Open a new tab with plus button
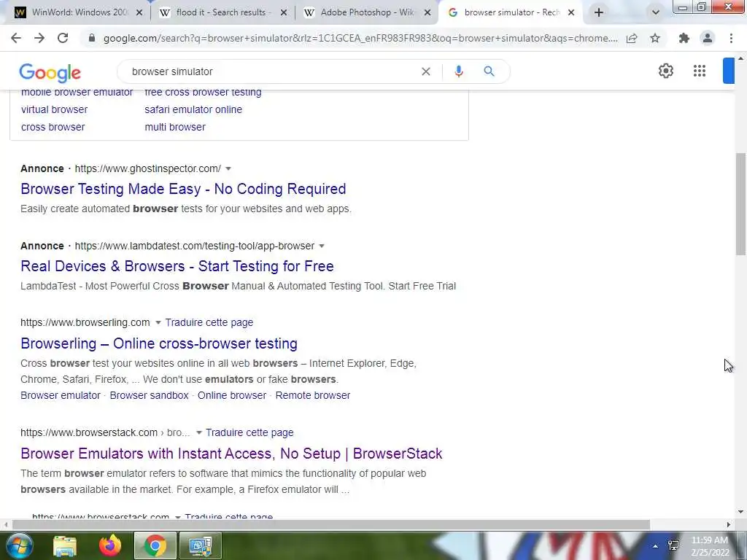The image size is (747, 560). [599, 12]
